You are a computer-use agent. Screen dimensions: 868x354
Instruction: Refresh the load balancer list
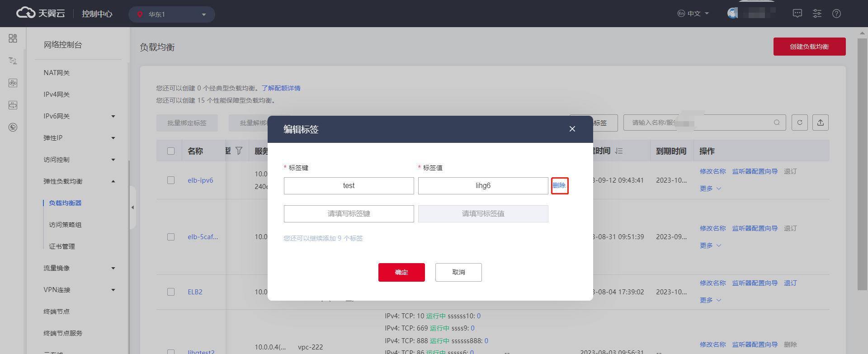click(x=800, y=123)
